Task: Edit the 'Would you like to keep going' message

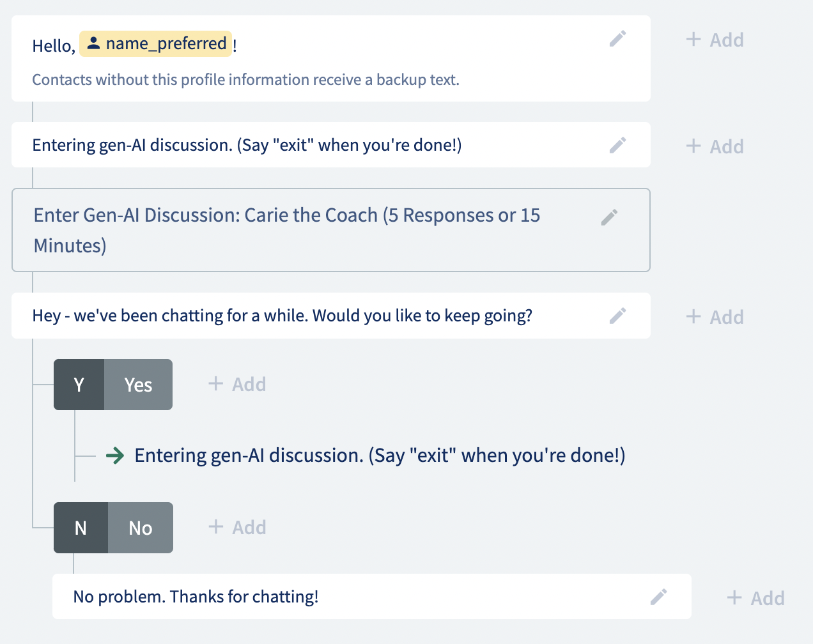Action: pyautogui.click(x=617, y=316)
